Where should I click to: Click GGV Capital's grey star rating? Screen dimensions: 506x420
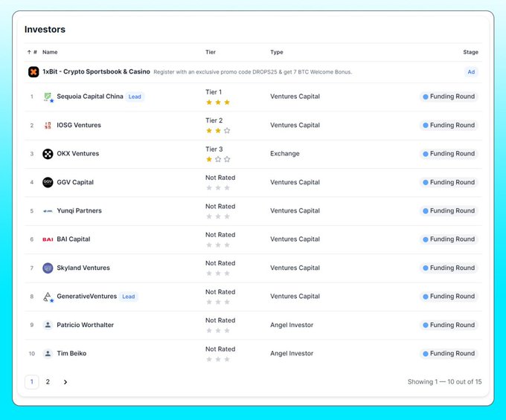pyautogui.click(x=218, y=187)
